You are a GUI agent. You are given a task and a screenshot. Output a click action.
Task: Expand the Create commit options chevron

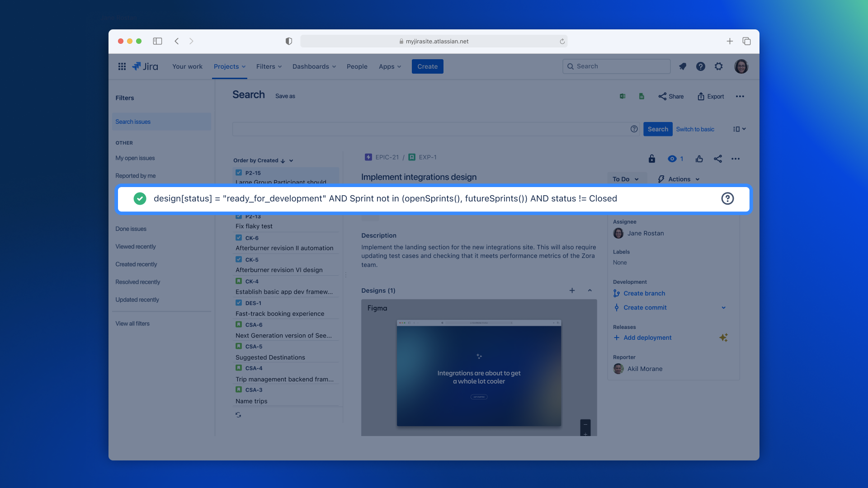coord(723,307)
